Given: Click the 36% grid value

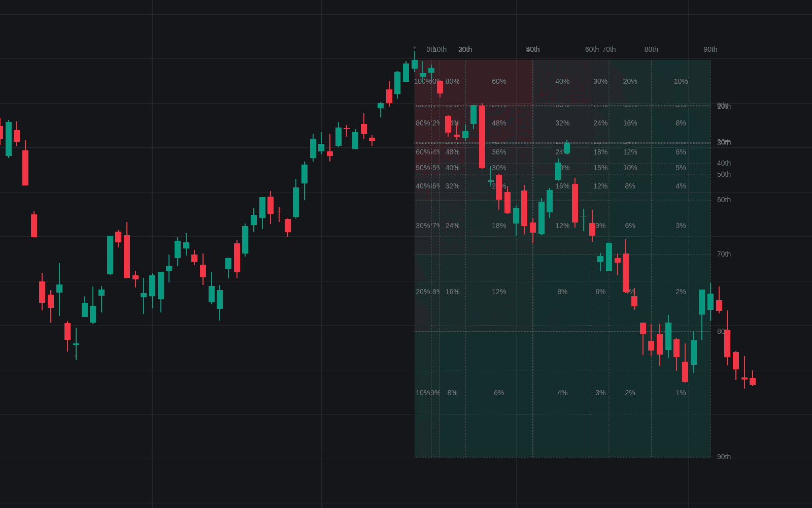Looking at the screenshot, I should (499, 152).
